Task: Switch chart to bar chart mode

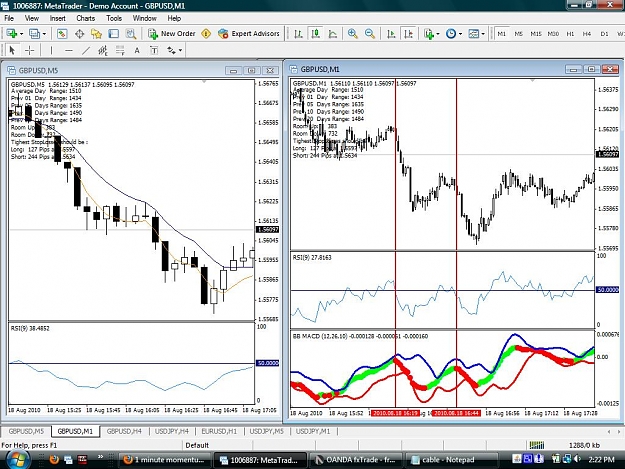Action: [298, 34]
